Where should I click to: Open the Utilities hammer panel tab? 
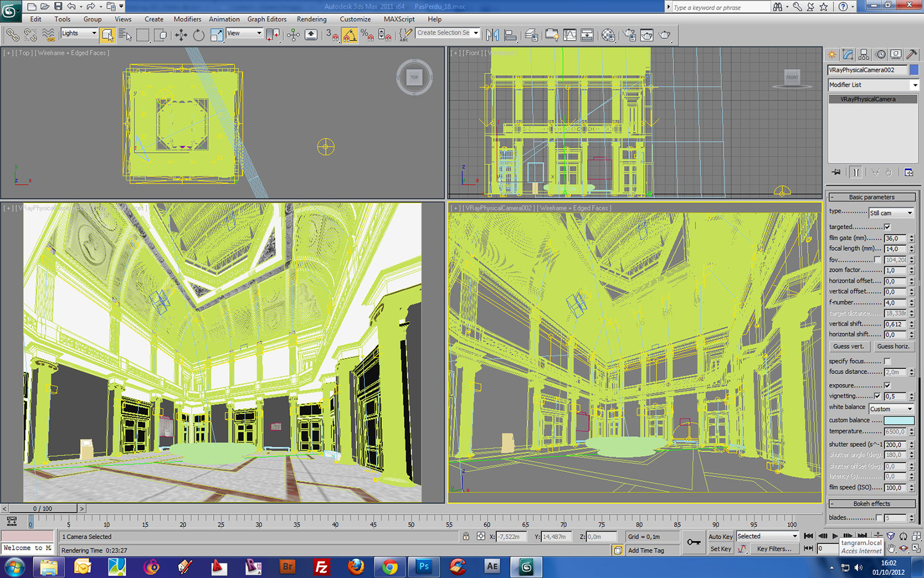912,54
